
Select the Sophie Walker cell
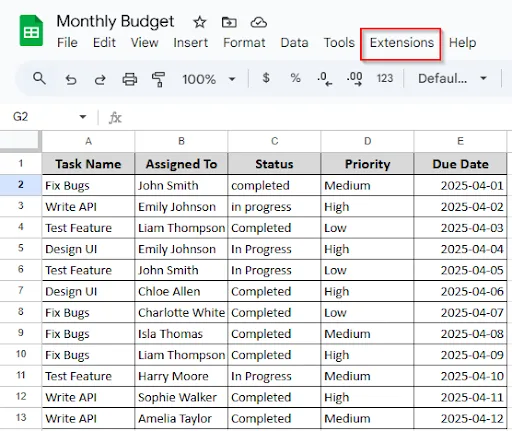[x=181, y=397]
